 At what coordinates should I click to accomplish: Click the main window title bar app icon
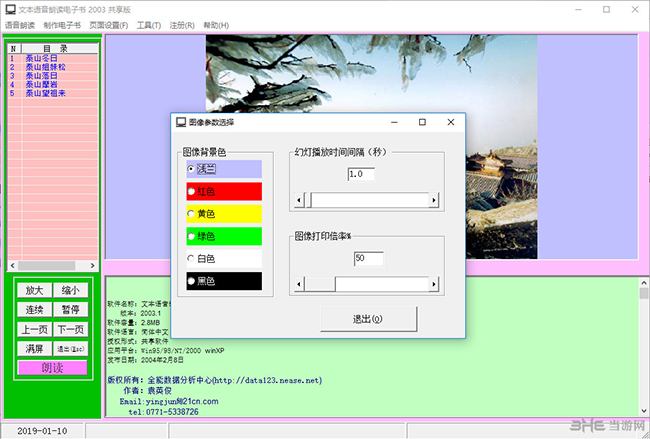pos(10,9)
